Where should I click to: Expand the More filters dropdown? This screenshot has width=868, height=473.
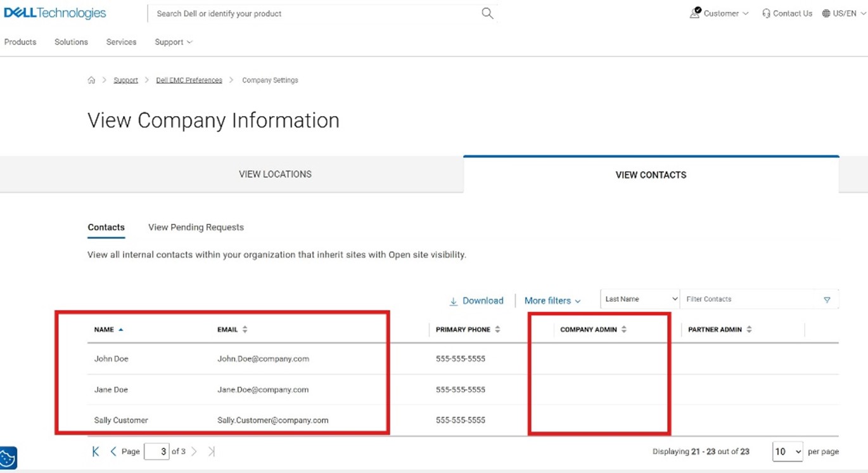552,301
